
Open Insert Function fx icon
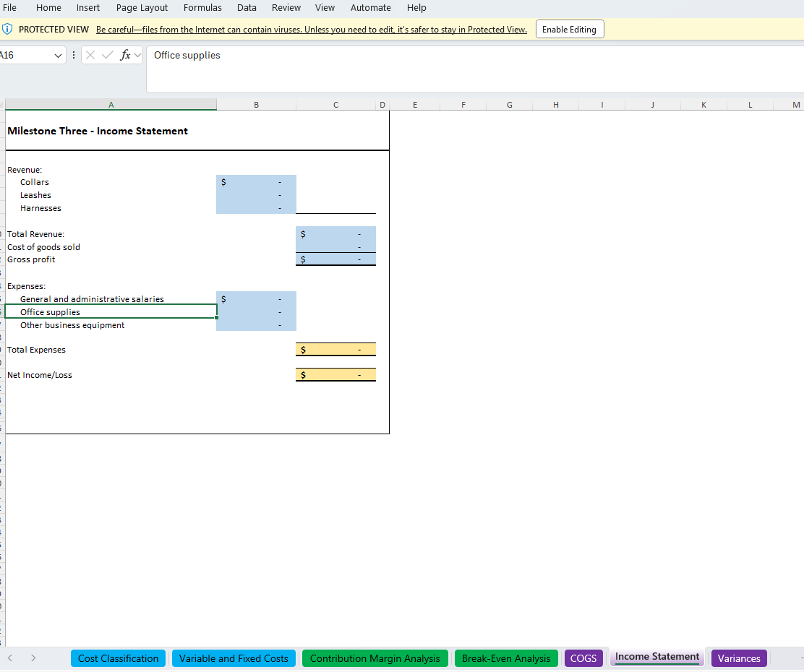(x=125, y=55)
